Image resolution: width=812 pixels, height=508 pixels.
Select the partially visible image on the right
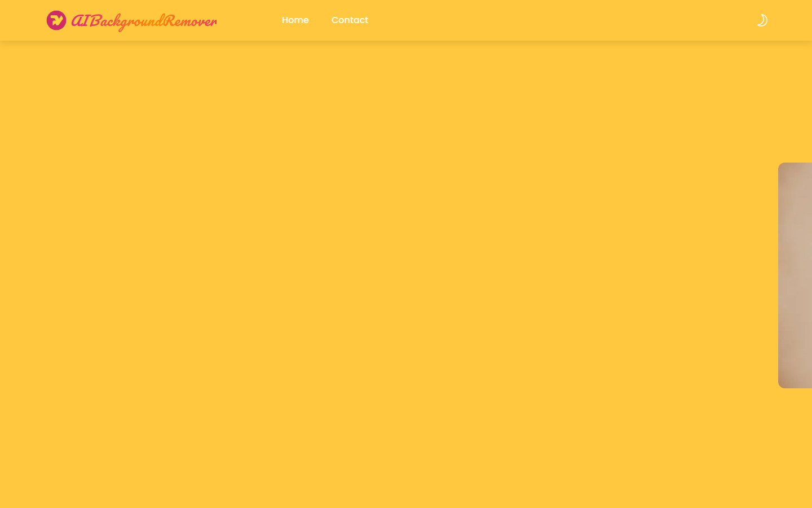795,275
